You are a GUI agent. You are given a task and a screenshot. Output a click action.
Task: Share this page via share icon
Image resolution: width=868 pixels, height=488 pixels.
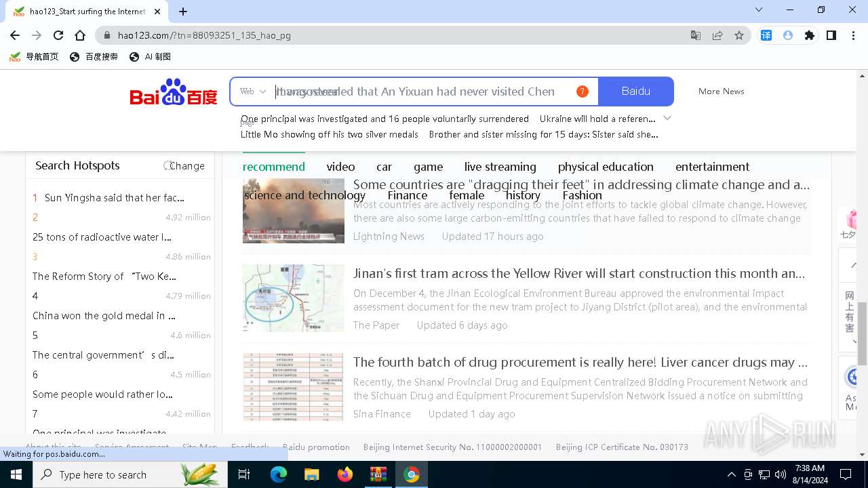pos(717,35)
